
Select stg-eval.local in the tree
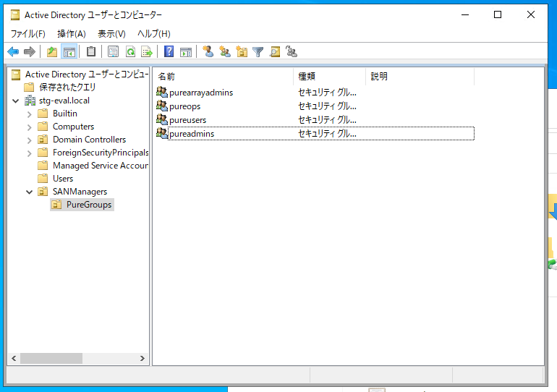(x=64, y=101)
